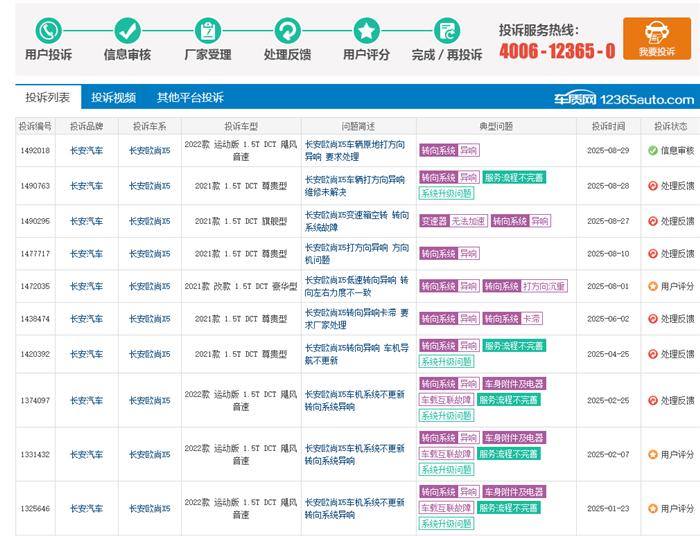Click the 用户投诉 phone step icon

pyautogui.click(x=48, y=30)
